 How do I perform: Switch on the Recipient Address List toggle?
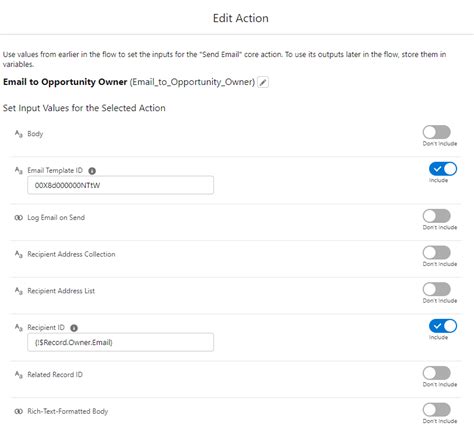437,289
